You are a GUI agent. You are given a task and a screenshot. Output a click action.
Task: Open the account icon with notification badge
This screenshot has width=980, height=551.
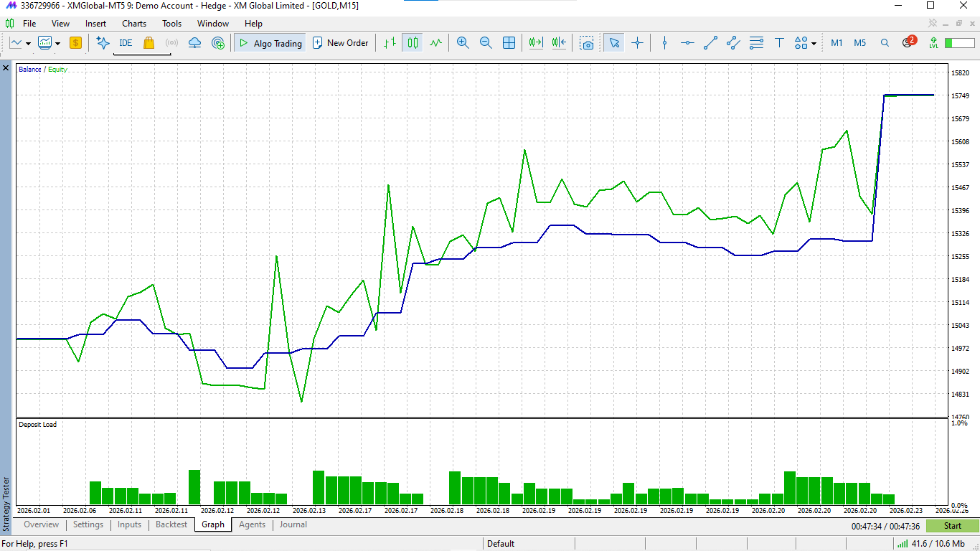(x=908, y=42)
